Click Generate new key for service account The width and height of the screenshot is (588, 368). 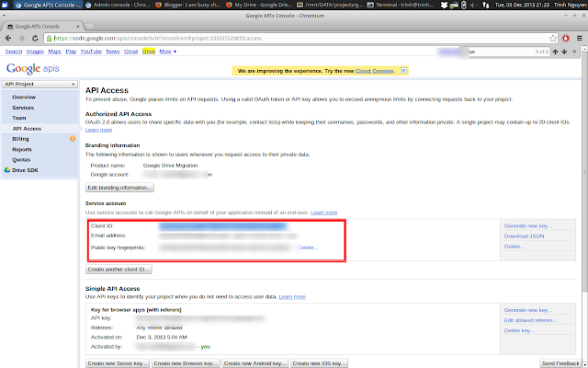[528, 226]
